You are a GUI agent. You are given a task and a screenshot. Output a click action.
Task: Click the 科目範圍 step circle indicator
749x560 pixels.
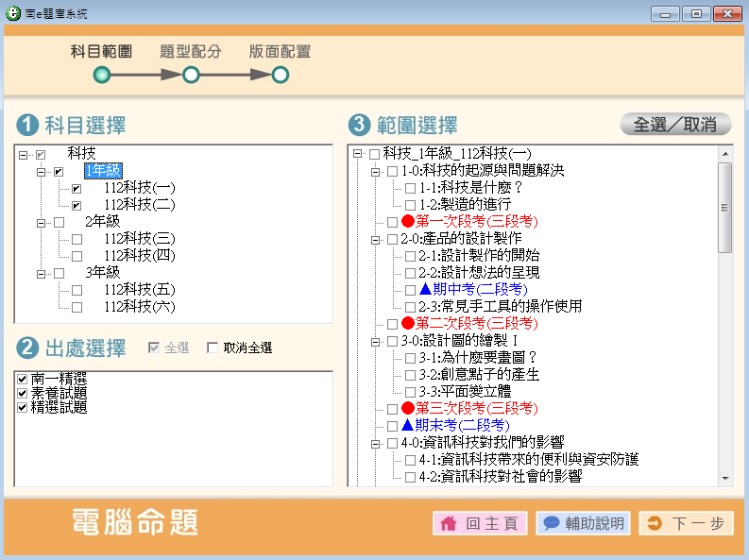(x=101, y=75)
